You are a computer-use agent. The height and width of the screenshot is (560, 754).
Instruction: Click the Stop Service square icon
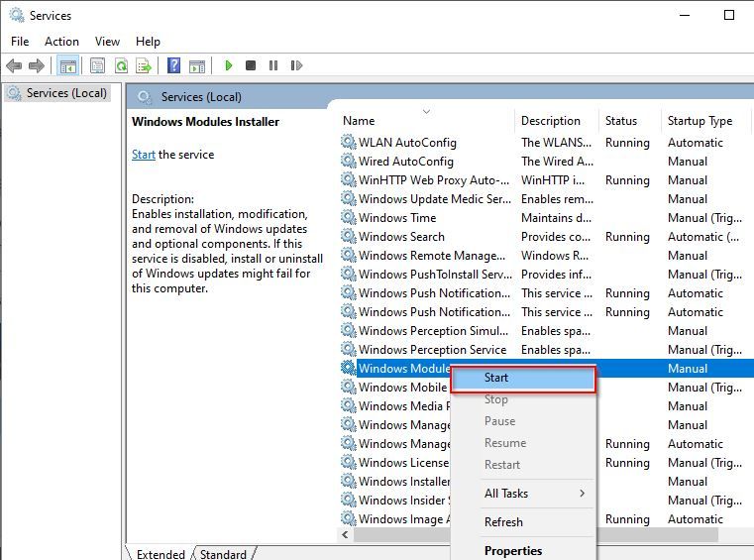coord(251,65)
